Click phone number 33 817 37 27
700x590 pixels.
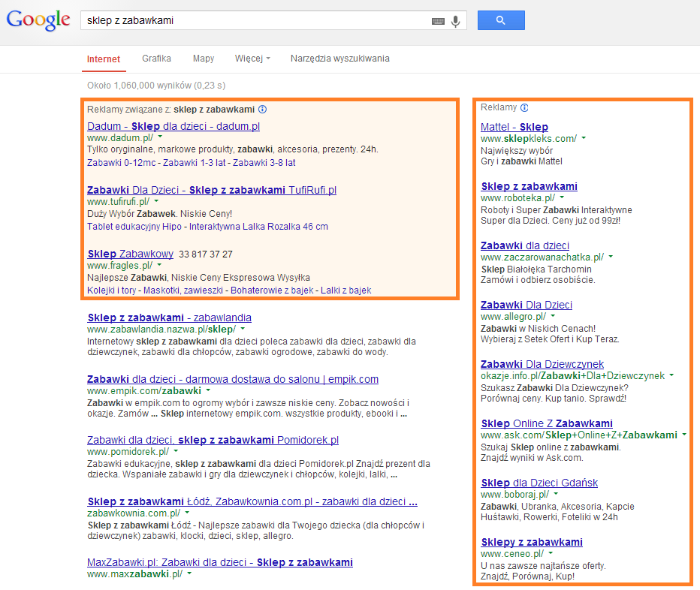206,254
